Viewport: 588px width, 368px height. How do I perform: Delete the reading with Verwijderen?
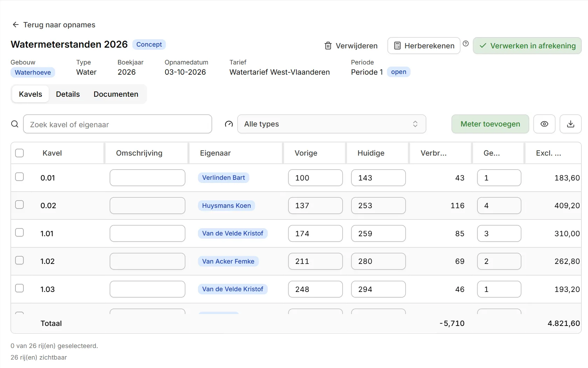351,46
